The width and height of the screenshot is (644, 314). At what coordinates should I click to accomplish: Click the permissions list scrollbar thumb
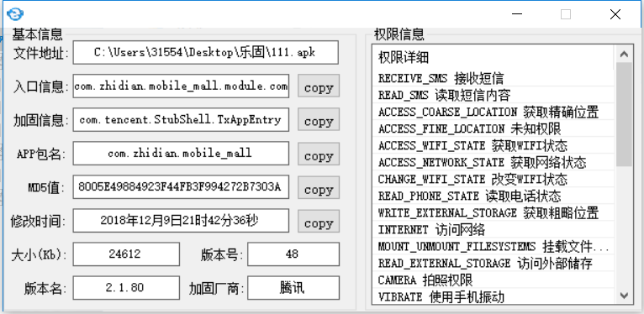[x=624, y=115]
